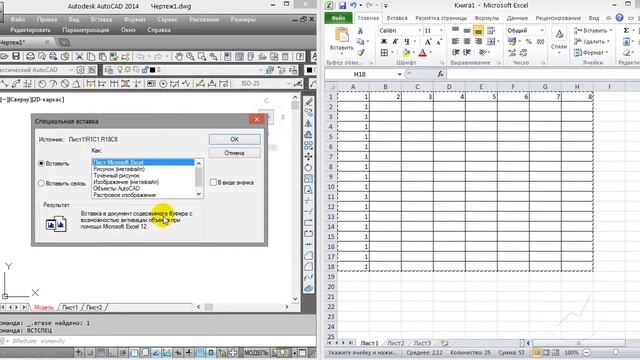Viewport: 640px width, 360px height.
Task: Click the "Вставить" cells button in Excel ribbon
Action: tap(593, 31)
